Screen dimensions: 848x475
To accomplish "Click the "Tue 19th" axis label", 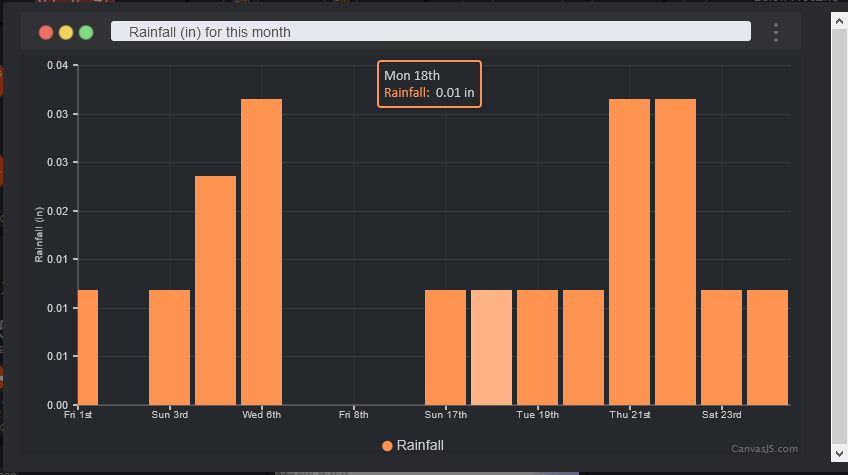I will (x=538, y=415).
